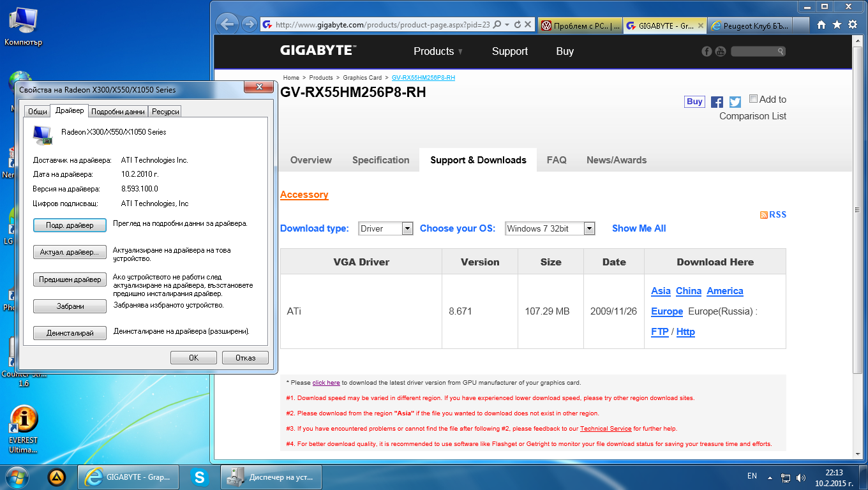
Task: Switch to Device Manager taskbar button
Action: pos(271,477)
